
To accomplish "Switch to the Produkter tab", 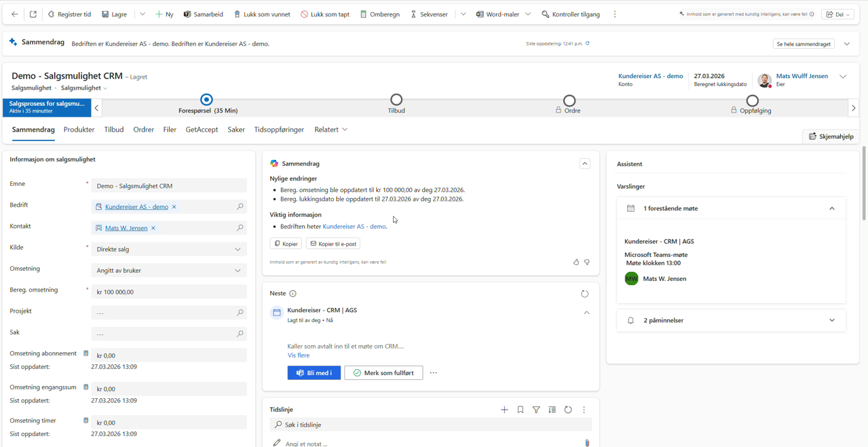I will [79, 130].
